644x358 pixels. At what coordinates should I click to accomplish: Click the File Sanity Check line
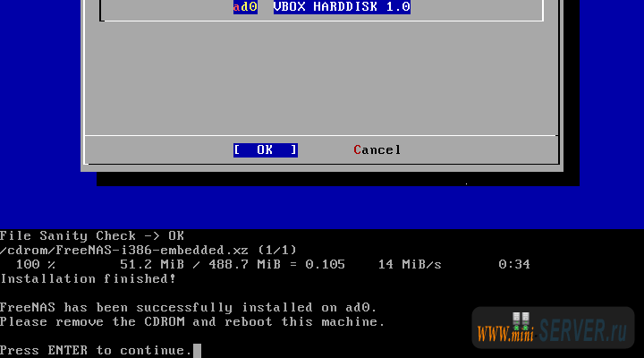click(91, 236)
